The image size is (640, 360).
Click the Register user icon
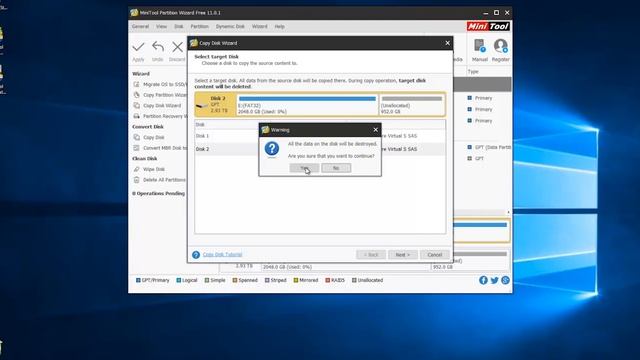500,46
